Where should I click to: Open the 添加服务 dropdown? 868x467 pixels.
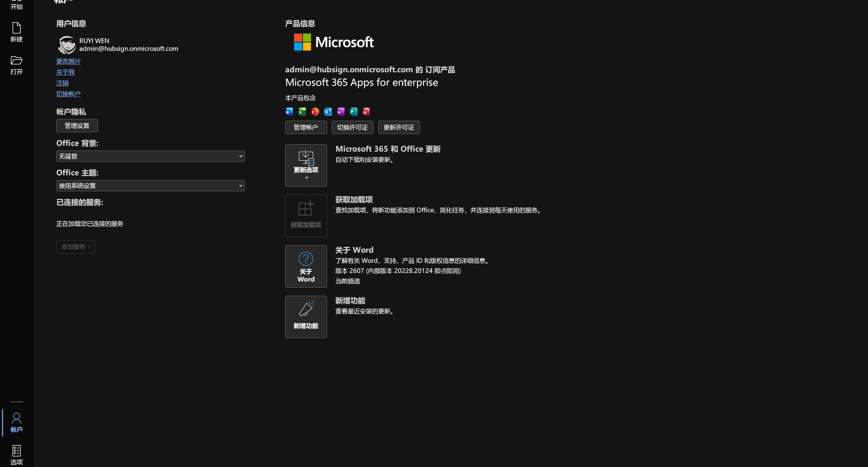point(75,247)
